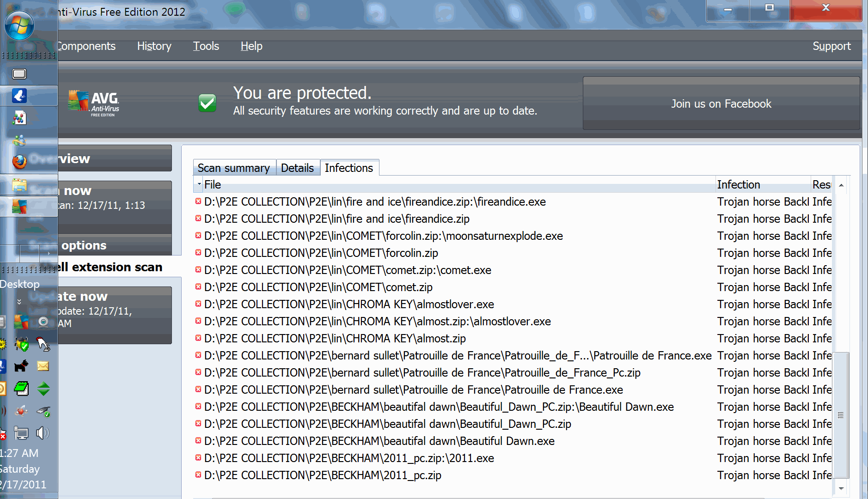Click the Windows Start orb
This screenshot has width=868, height=499.
19,26
